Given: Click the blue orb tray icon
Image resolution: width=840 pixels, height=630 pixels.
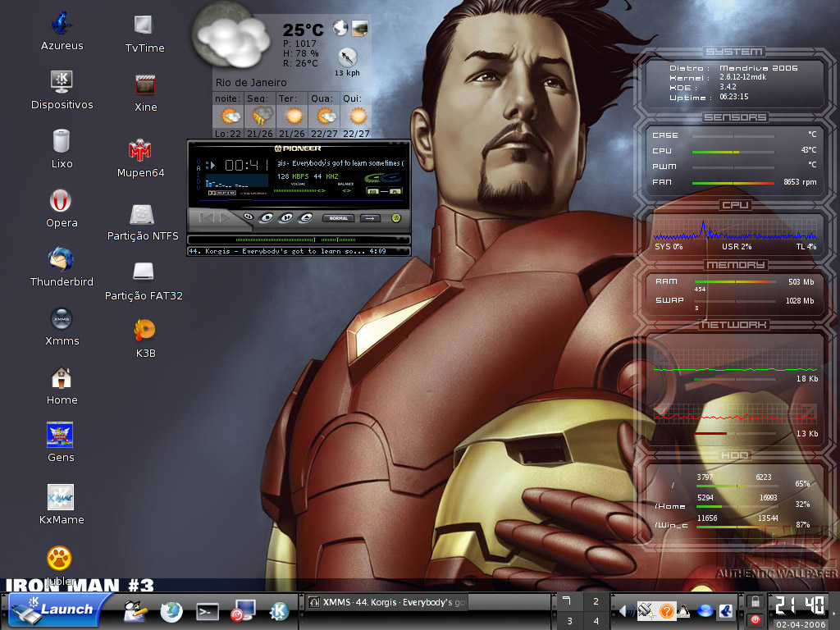Looking at the screenshot, I should pyautogui.click(x=705, y=611).
